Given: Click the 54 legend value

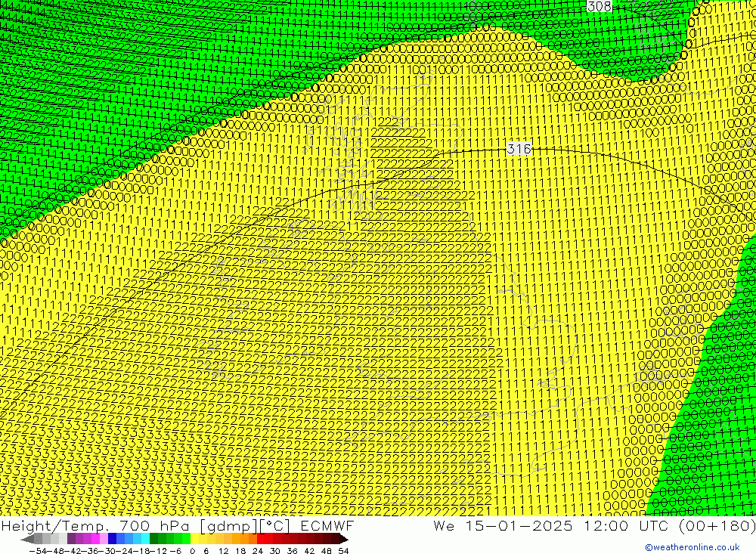Looking at the screenshot, I should click(x=343, y=551).
